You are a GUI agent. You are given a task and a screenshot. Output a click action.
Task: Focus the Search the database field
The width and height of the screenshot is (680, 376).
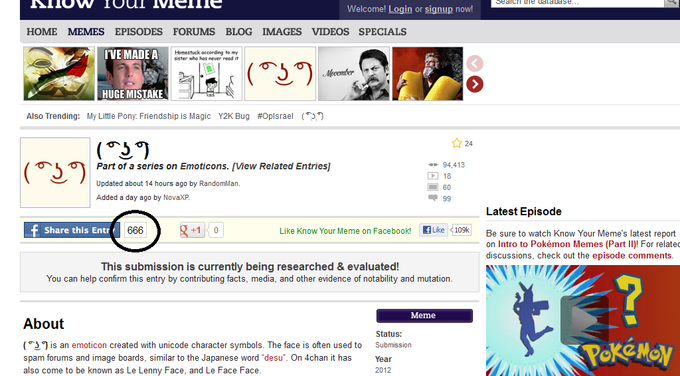[x=577, y=3]
